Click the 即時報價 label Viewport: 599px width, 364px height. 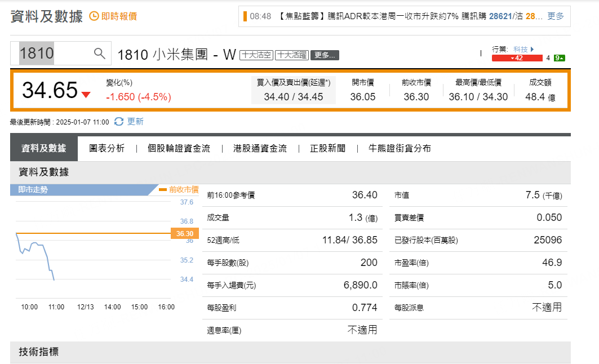(119, 16)
